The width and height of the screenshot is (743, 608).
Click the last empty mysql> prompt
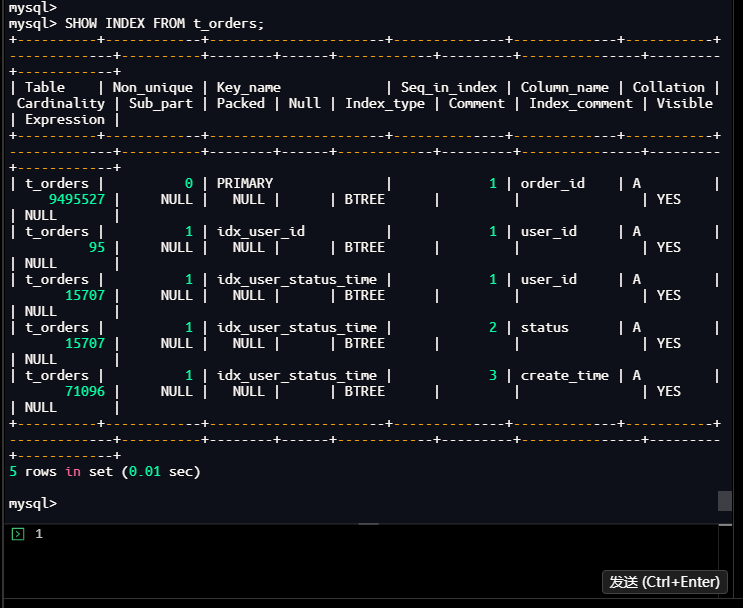pyautogui.click(x=33, y=503)
